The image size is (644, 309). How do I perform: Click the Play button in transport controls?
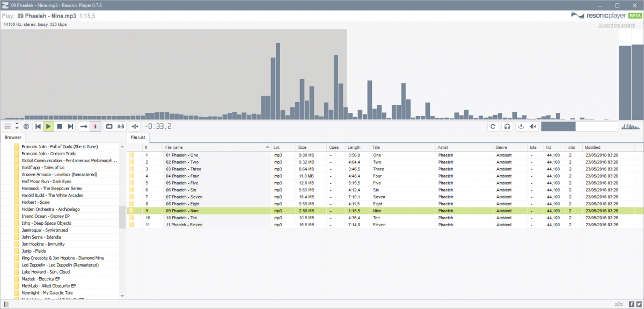(x=48, y=126)
